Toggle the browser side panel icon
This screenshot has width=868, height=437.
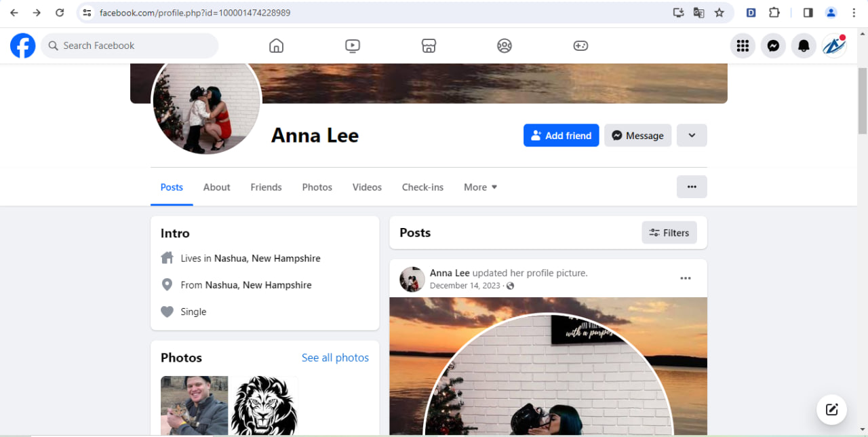click(x=808, y=12)
